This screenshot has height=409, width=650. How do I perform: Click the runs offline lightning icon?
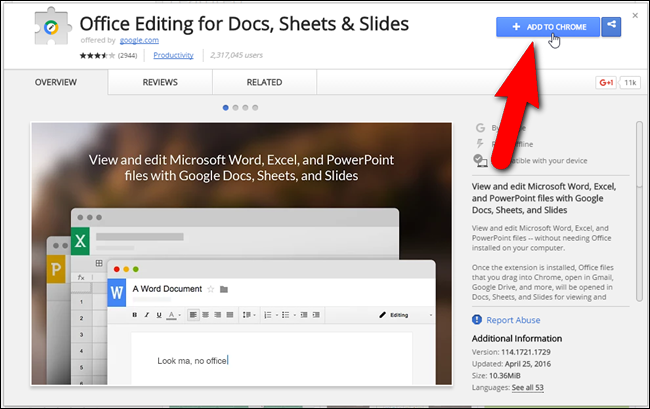[x=480, y=144]
